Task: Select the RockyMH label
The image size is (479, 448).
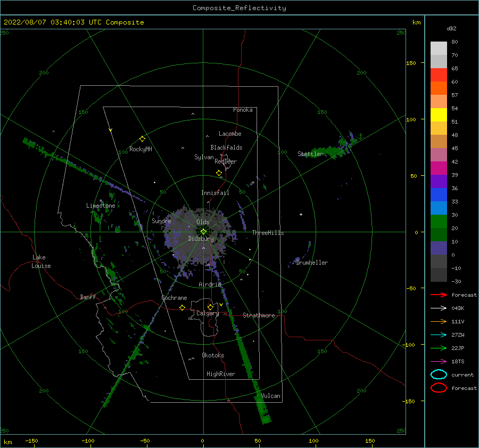Action: click(x=141, y=149)
